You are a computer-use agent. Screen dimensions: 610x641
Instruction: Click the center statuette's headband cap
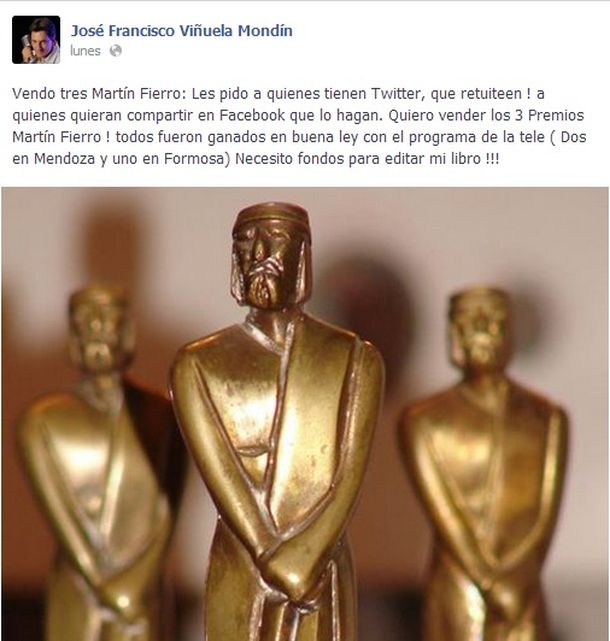click(x=271, y=215)
